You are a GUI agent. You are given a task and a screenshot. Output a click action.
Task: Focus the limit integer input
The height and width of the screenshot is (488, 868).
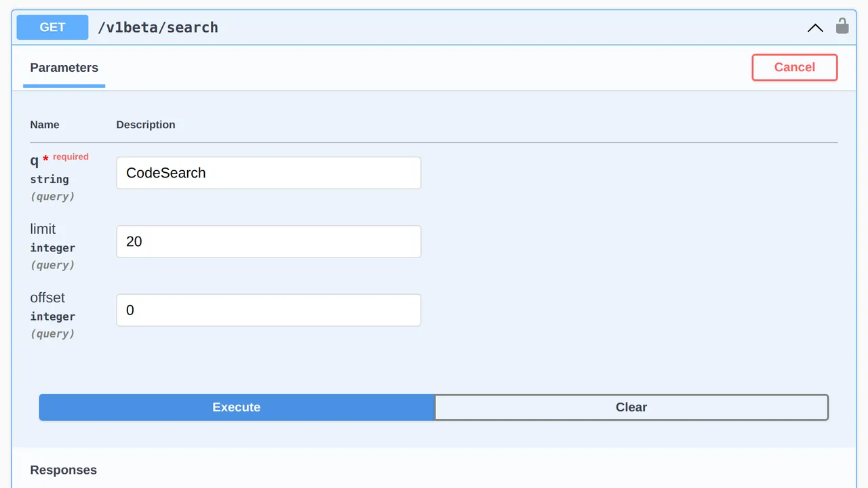tap(269, 241)
